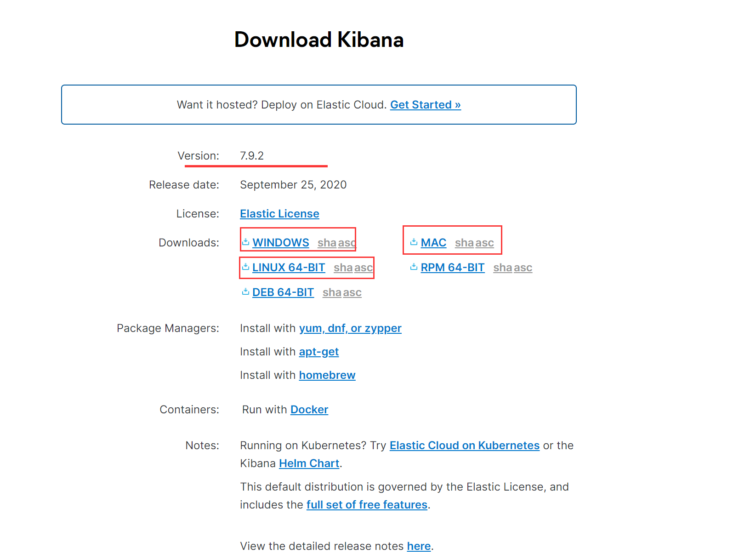Click the download icon beside WINDOWS
739x560 pixels.
pos(246,242)
